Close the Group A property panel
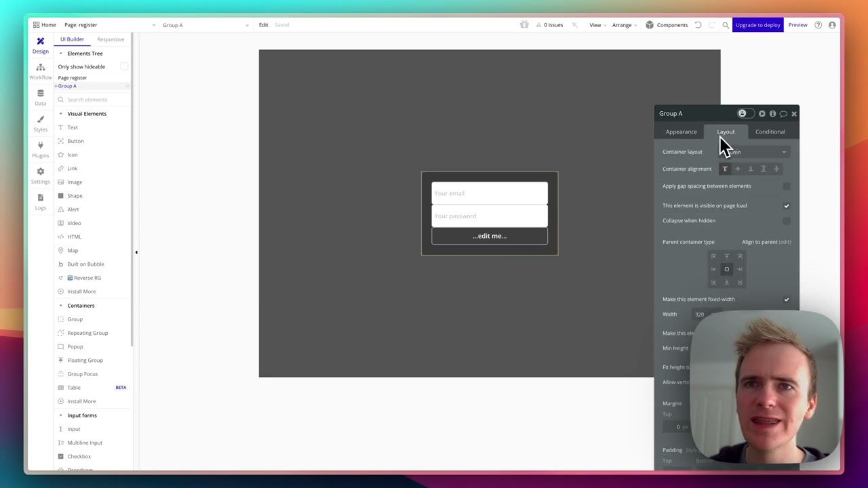This screenshot has height=488, width=868. [794, 114]
